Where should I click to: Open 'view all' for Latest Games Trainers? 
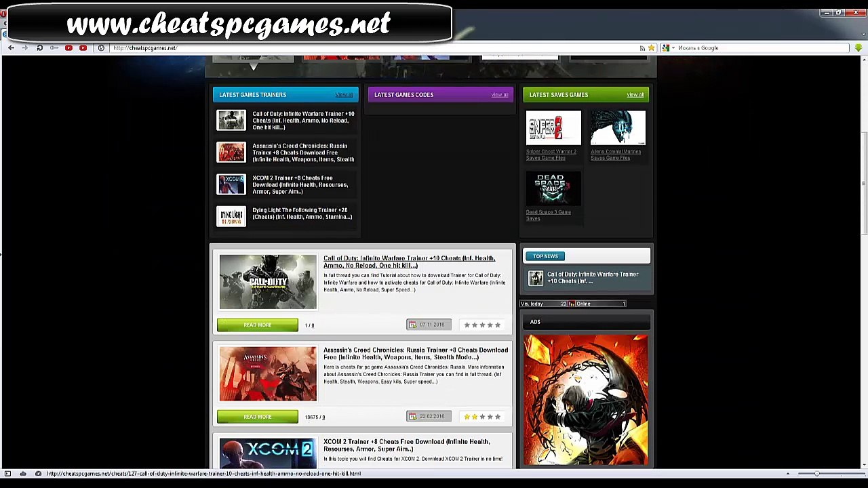point(344,95)
